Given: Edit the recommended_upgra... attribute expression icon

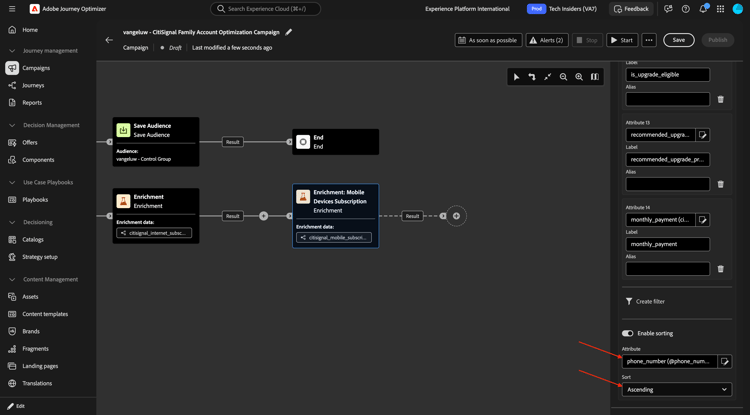Looking at the screenshot, I should tap(703, 135).
